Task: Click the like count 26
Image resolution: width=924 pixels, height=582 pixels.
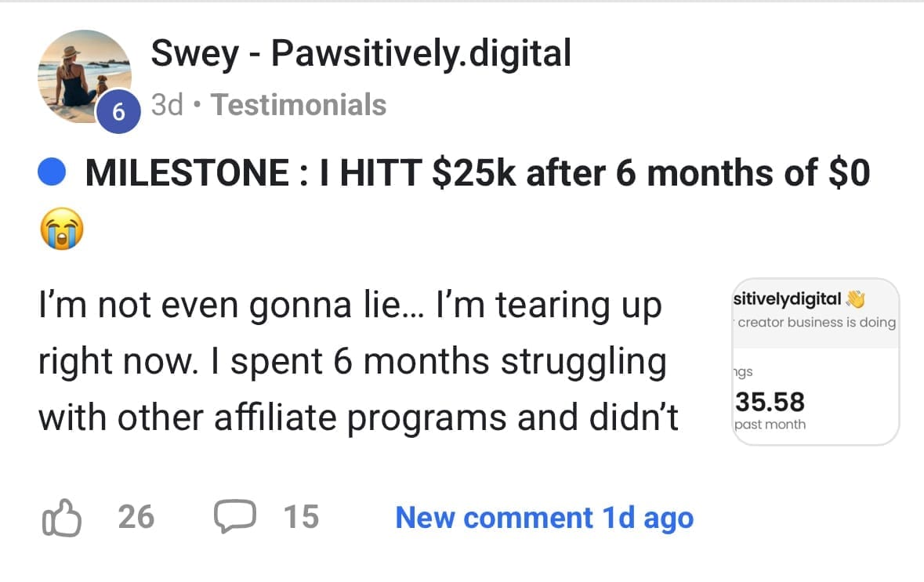Action: (x=136, y=518)
